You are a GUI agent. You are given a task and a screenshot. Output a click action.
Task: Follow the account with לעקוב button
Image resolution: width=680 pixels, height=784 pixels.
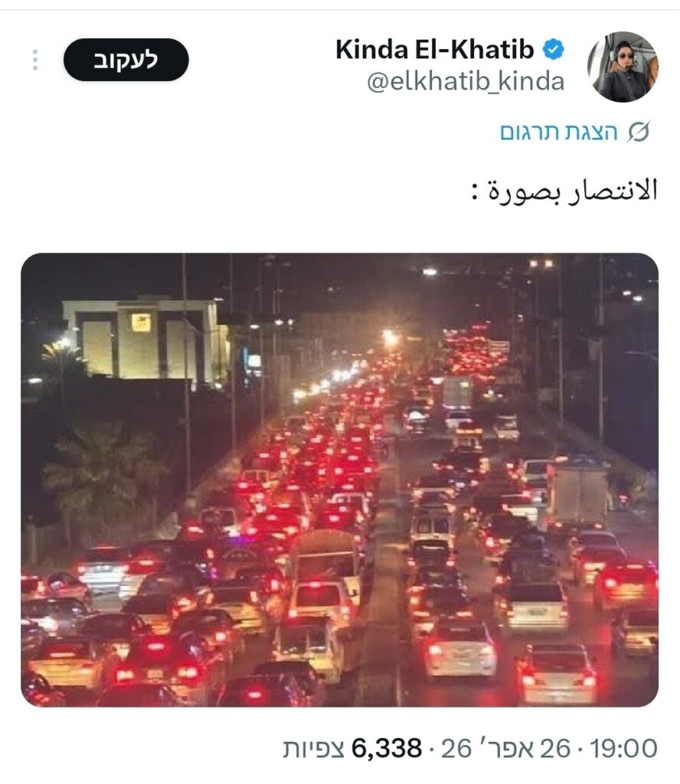coord(126,60)
